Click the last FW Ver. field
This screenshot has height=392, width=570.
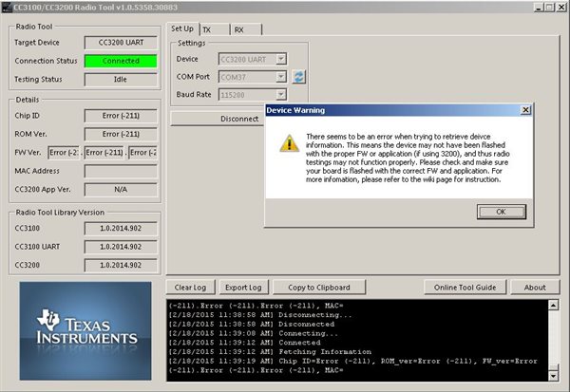[143, 153]
